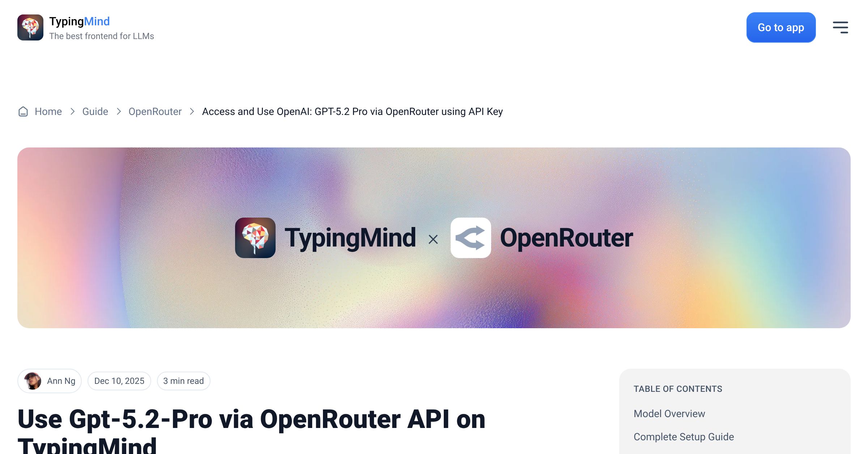The height and width of the screenshot is (454, 868).
Task: Click the Go to app button
Action: (x=781, y=27)
